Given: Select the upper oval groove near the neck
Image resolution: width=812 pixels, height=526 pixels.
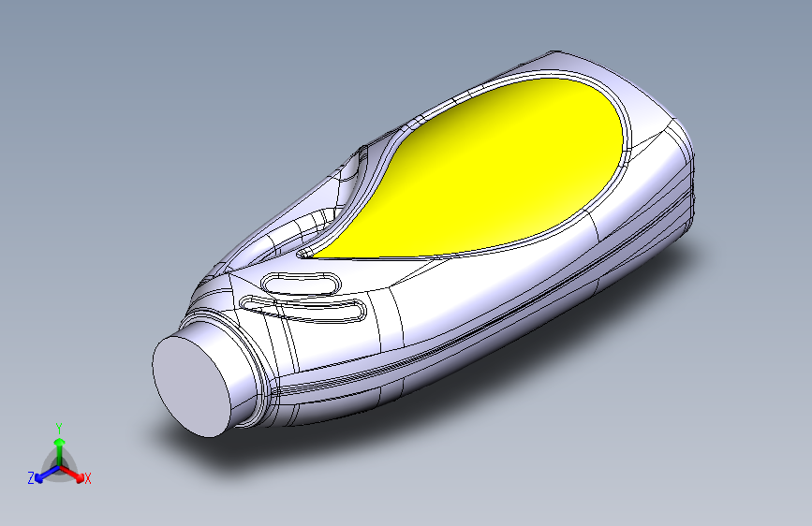Looking at the screenshot, I should 301,285.
